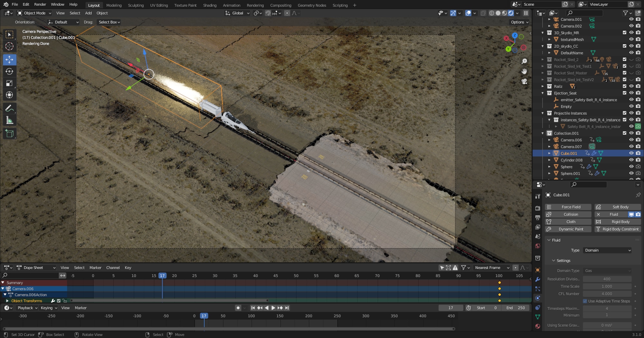Viewport: 644px width, 338px height.
Task: Click the outliner search field
Action: point(584,13)
